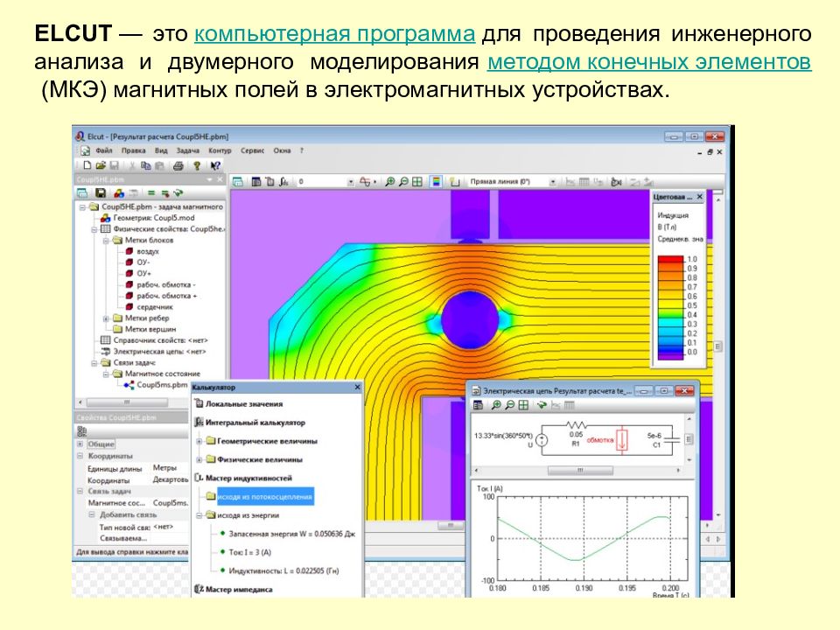Collapse the исходя из энергии node
The image size is (840, 630).
pos(199,515)
